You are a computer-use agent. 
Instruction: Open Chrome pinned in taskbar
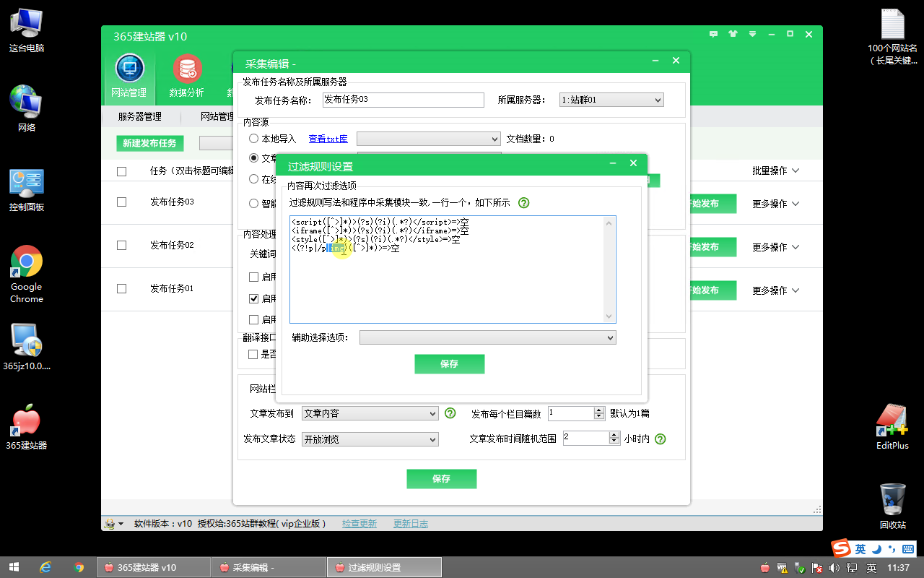pyautogui.click(x=79, y=567)
